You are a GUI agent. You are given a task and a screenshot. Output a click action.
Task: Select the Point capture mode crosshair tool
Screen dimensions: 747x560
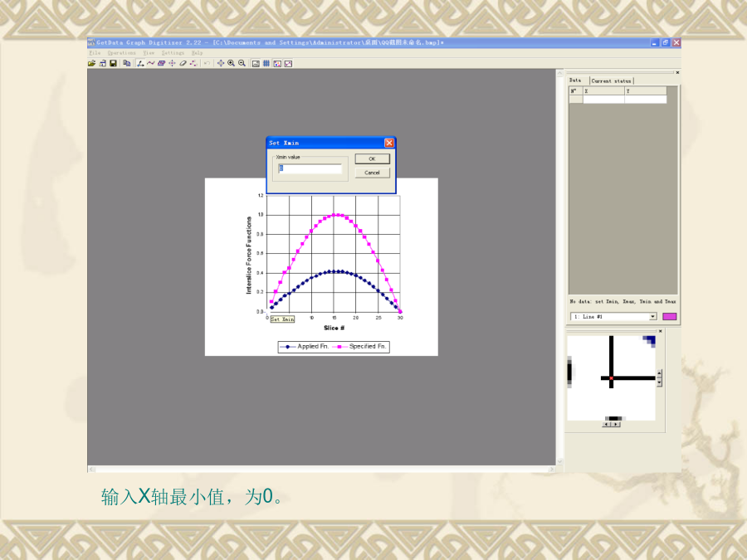(172, 63)
